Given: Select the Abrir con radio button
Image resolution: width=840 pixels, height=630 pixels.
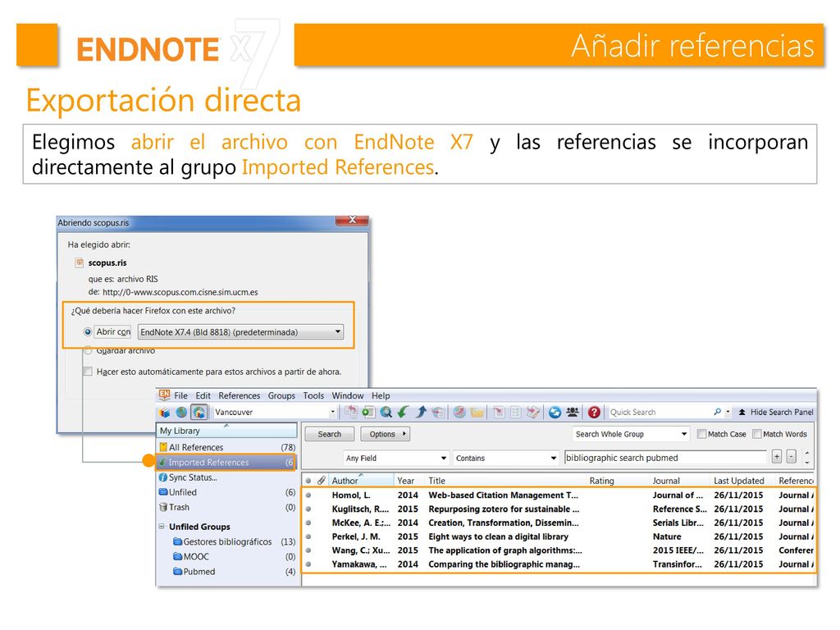Looking at the screenshot, I should coord(87,331).
